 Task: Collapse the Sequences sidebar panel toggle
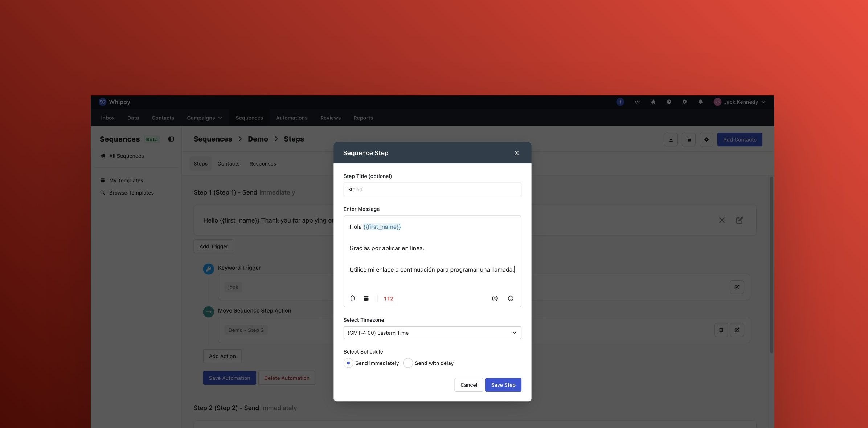[x=171, y=139]
